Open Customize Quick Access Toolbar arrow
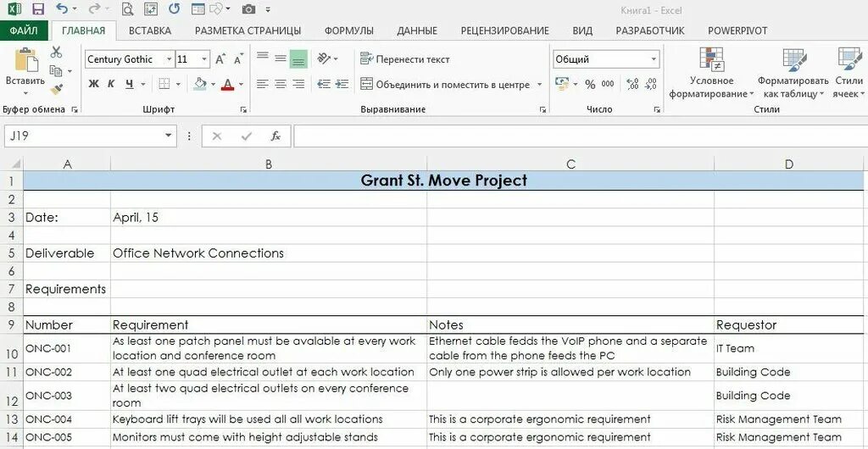868x449 pixels. pyautogui.click(x=269, y=9)
